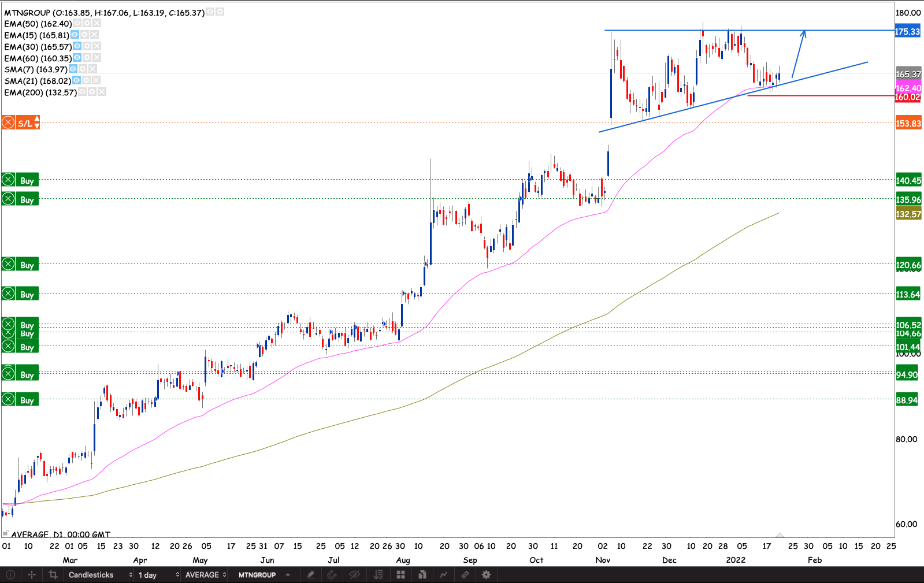Image resolution: width=924 pixels, height=583 pixels.
Task: Click the crosshair cursor tool
Action: [32, 575]
